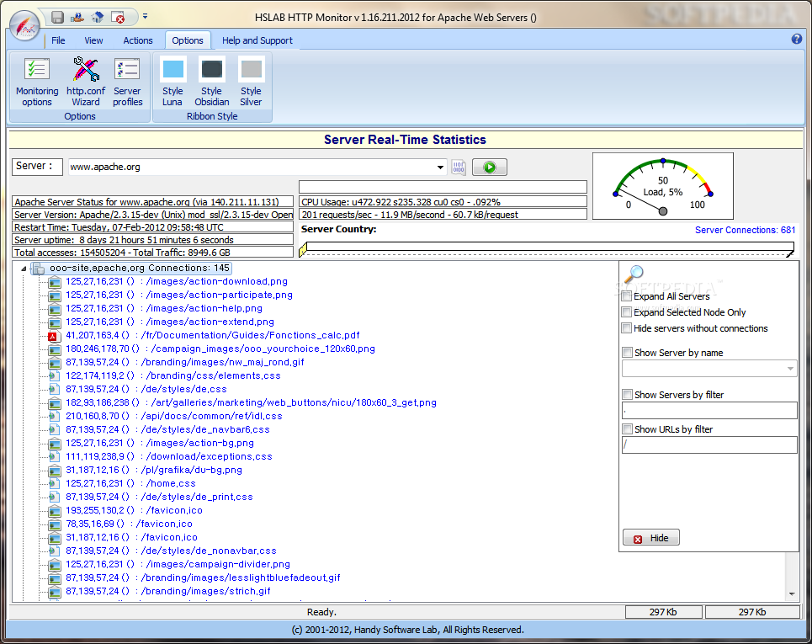Click the Save floppy disk icon
This screenshot has height=644, width=812.
pyautogui.click(x=57, y=17)
